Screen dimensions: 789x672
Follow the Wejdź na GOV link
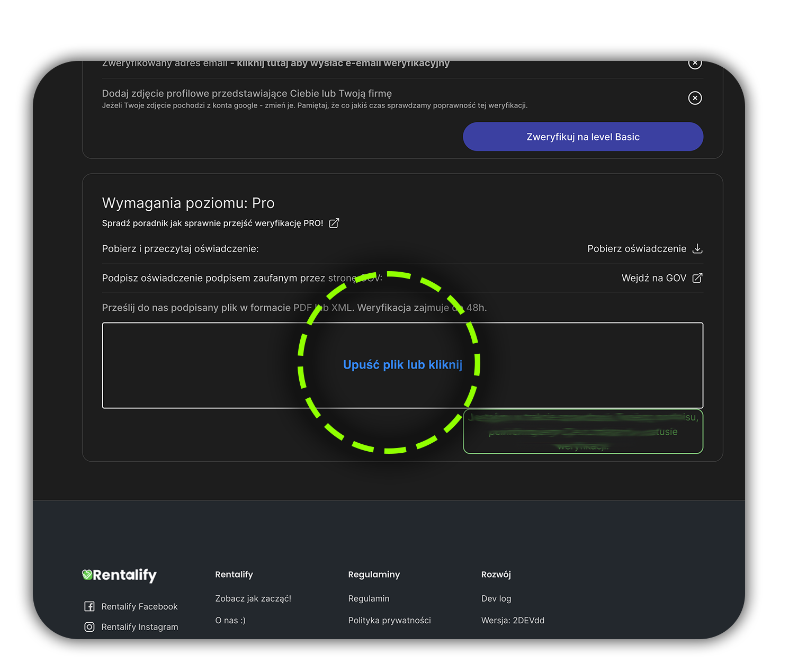[x=653, y=278]
